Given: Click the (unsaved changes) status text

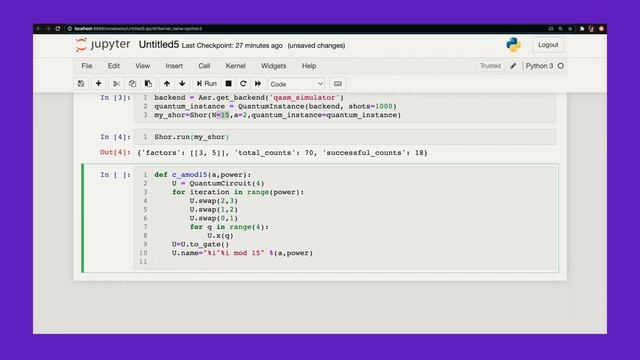Looking at the screenshot, I should [x=316, y=46].
